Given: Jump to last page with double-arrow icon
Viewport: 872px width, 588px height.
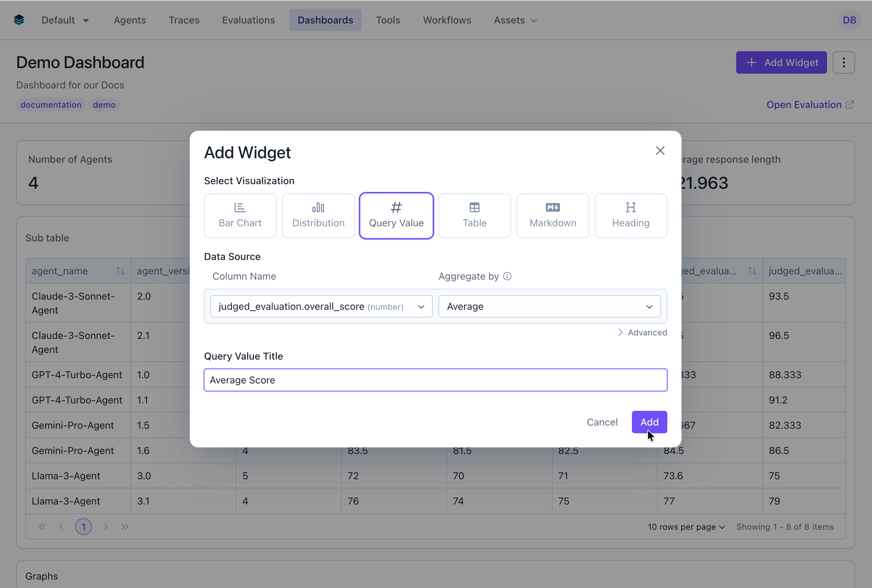Looking at the screenshot, I should 125,527.
